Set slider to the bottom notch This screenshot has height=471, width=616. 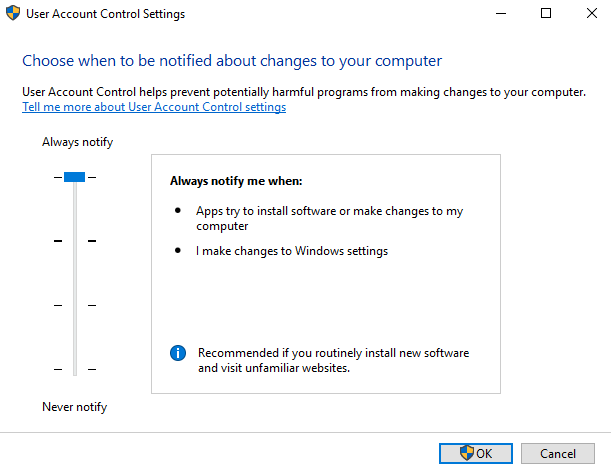[74, 370]
